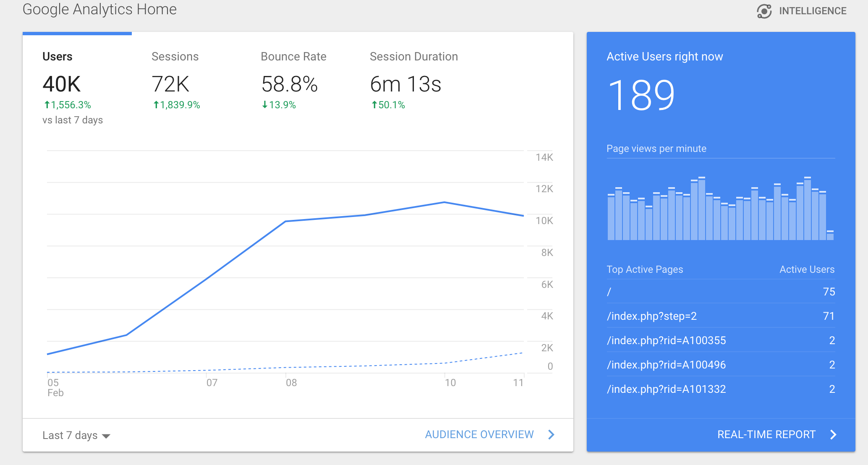Image resolution: width=868 pixels, height=465 pixels.
Task: Click the Top Active Pages header
Action: pyautogui.click(x=645, y=269)
